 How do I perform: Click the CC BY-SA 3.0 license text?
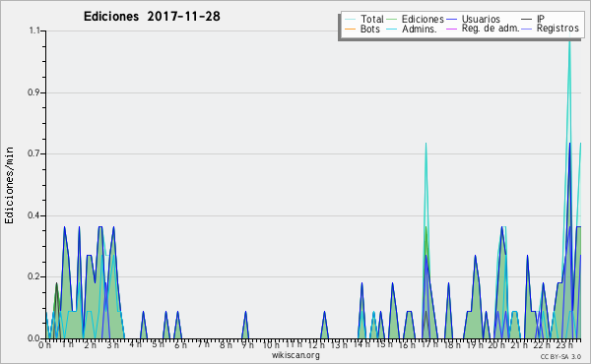[560, 357]
